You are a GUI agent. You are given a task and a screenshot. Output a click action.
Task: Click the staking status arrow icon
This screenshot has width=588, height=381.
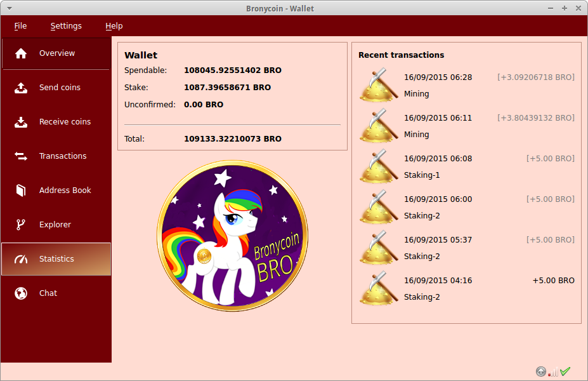[x=541, y=371]
